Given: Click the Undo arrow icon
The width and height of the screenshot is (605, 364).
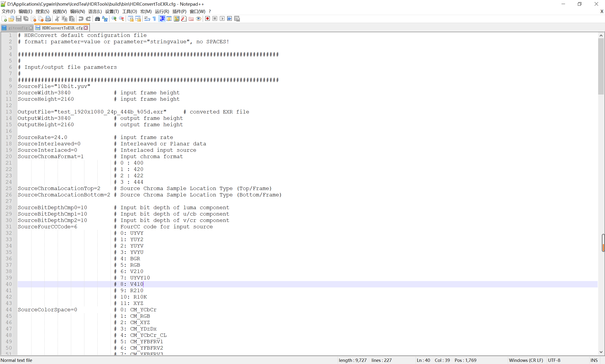Looking at the screenshot, I should tap(81, 19).
